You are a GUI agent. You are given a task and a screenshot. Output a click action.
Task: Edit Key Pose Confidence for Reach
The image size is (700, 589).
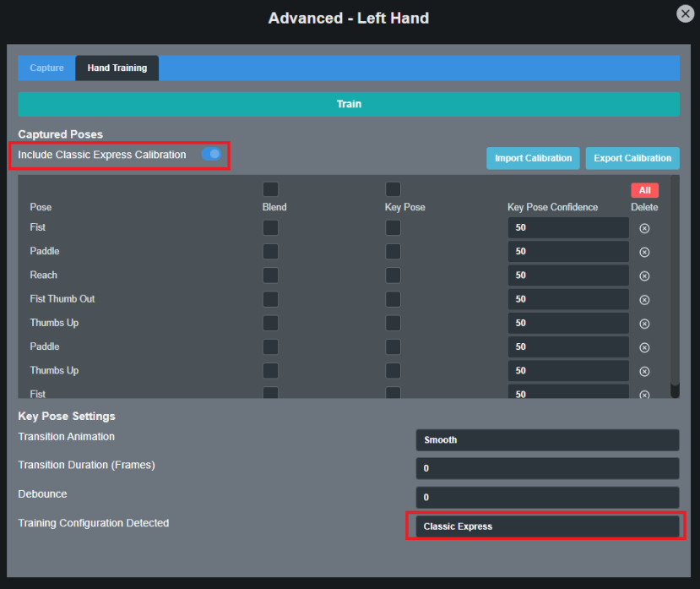[x=568, y=275]
